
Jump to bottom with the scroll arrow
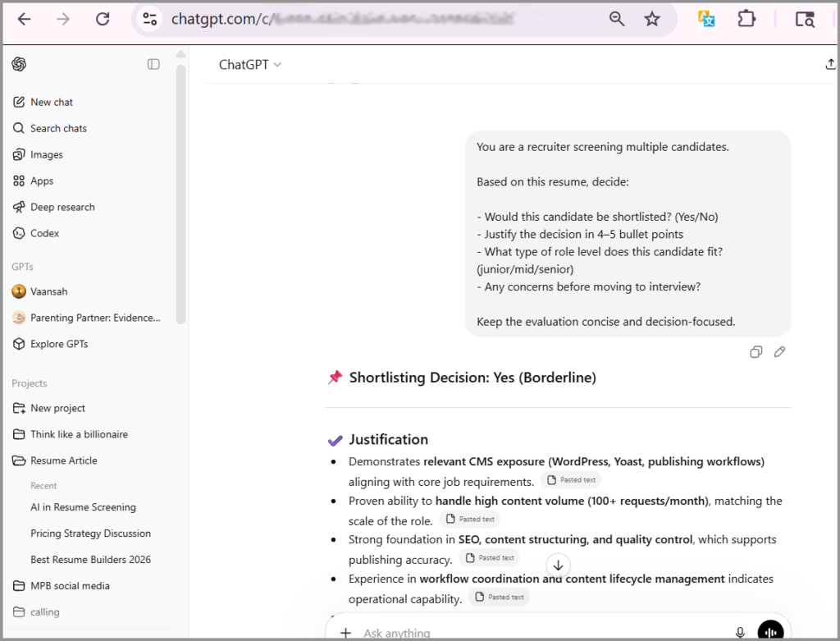pyautogui.click(x=558, y=565)
